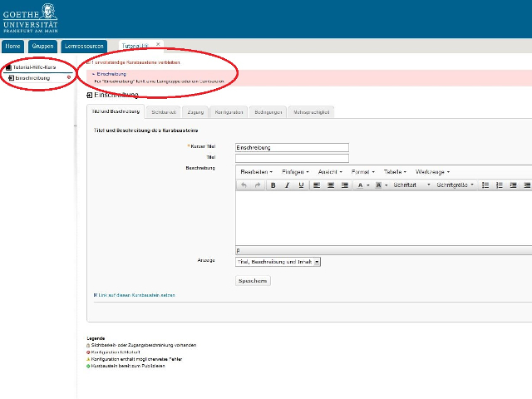This screenshot has width=532, height=399.
Task: Insert a bulleted list in editor
Action: (485, 185)
